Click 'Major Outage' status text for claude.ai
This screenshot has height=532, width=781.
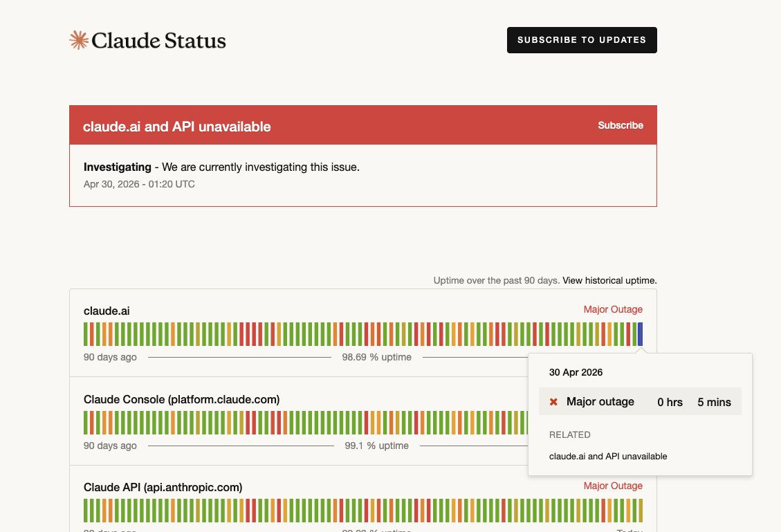[613, 309]
